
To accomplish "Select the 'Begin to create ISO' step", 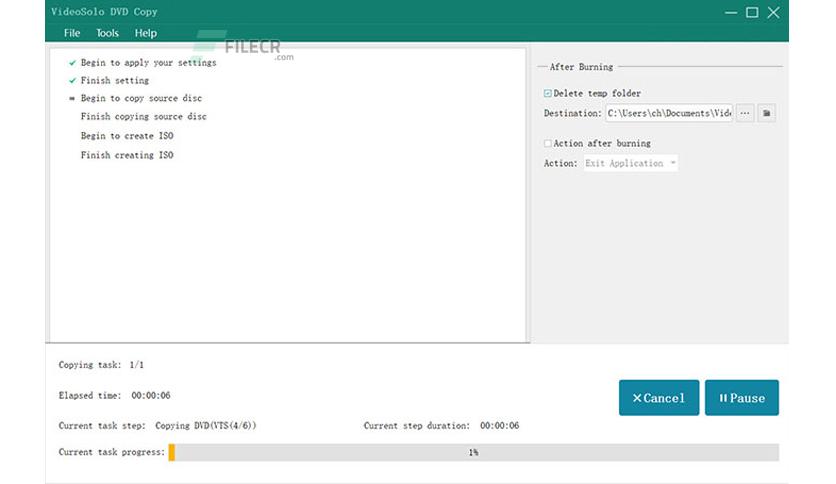I will pos(127,136).
